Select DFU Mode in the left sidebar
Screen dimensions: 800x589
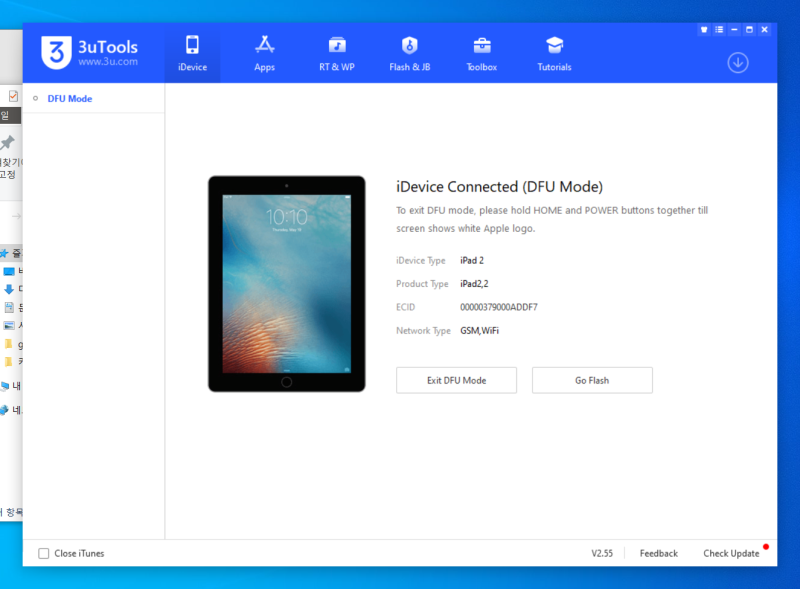[x=68, y=98]
